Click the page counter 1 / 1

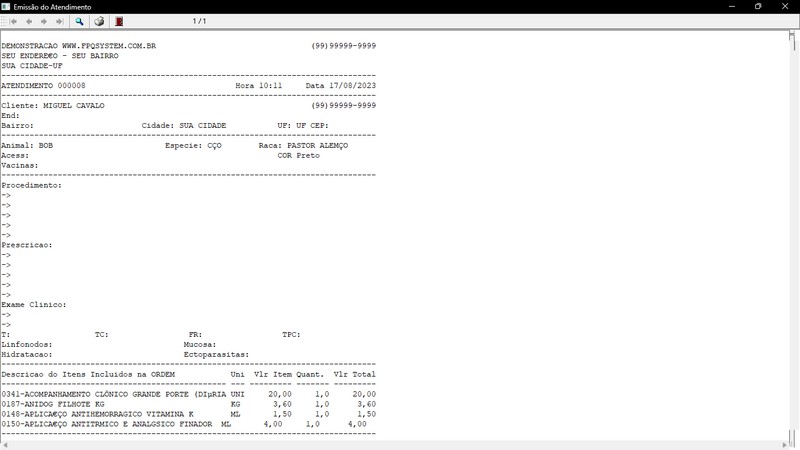point(199,21)
